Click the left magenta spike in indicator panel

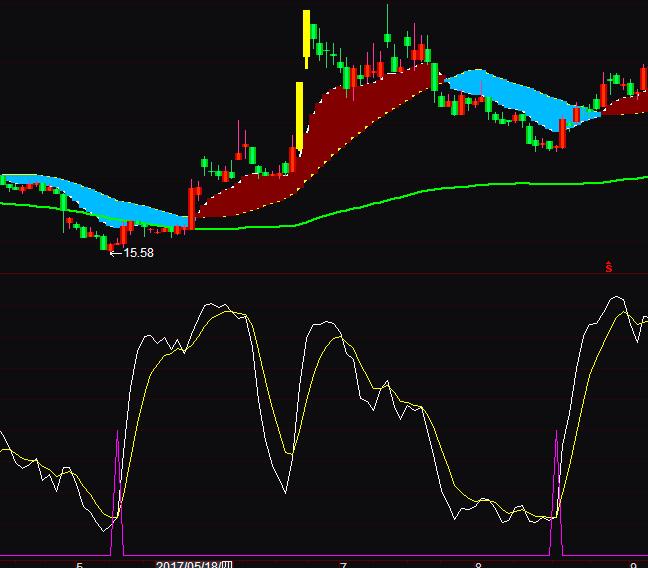[x=118, y=495]
